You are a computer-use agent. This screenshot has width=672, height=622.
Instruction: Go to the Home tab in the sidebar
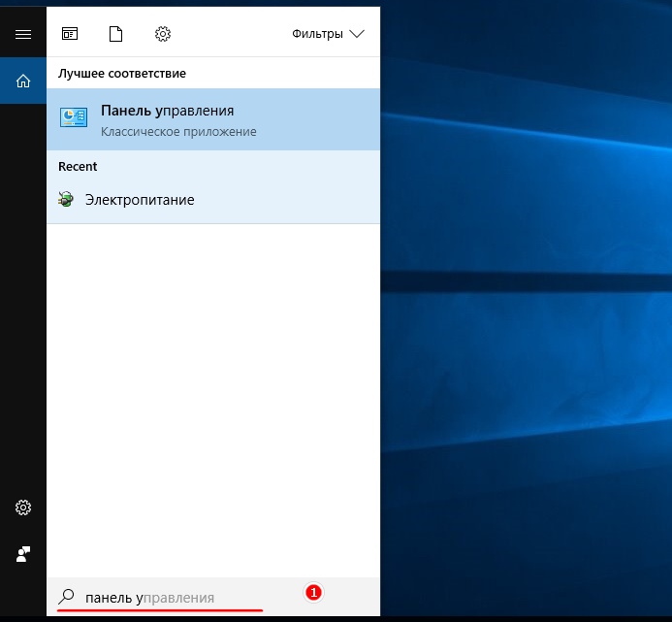[x=23, y=81]
